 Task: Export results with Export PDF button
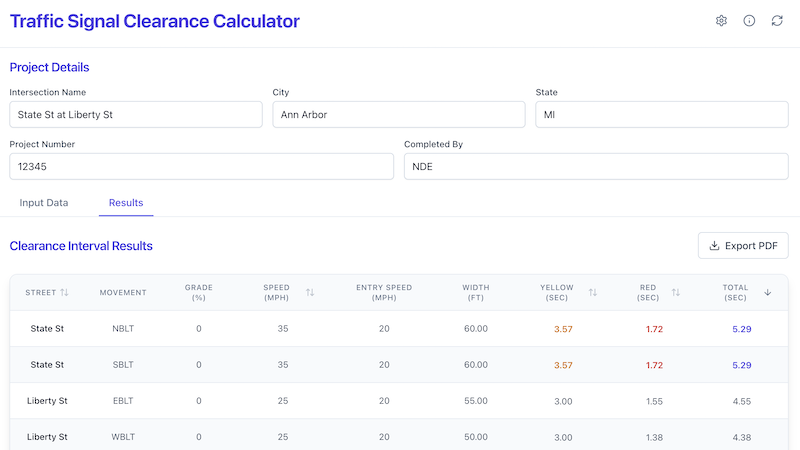click(x=743, y=246)
